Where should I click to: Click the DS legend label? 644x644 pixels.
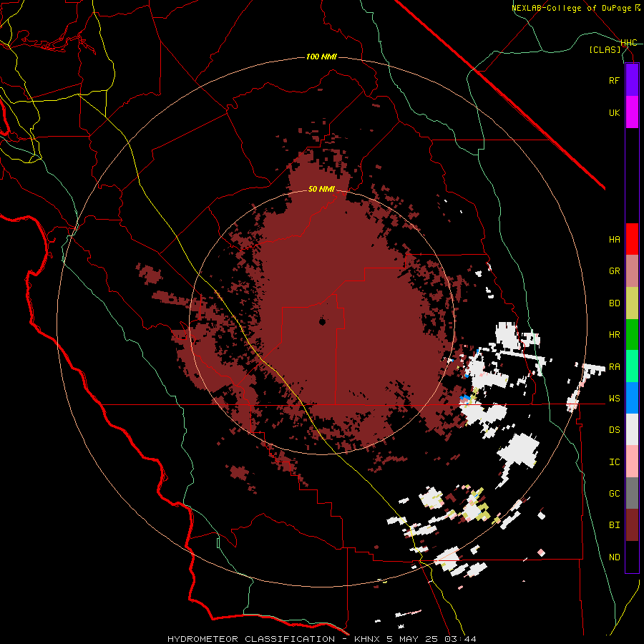614,430
